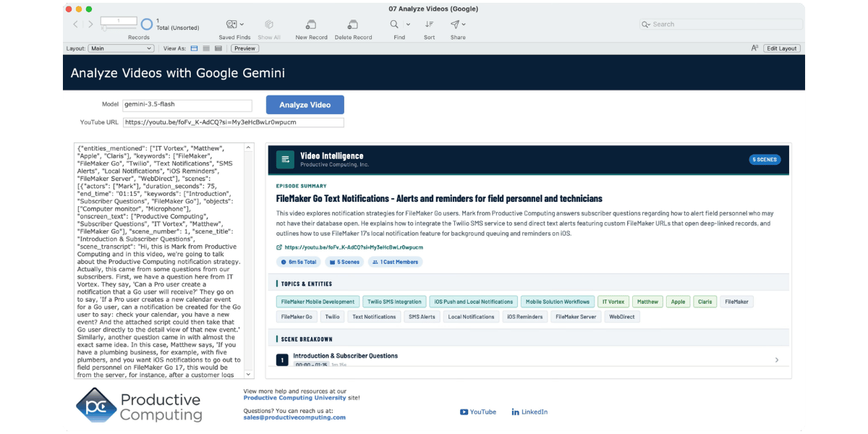Open the Productive Computing University link
The width and height of the screenshot is (868, 434).
click(x=294, y=398)
